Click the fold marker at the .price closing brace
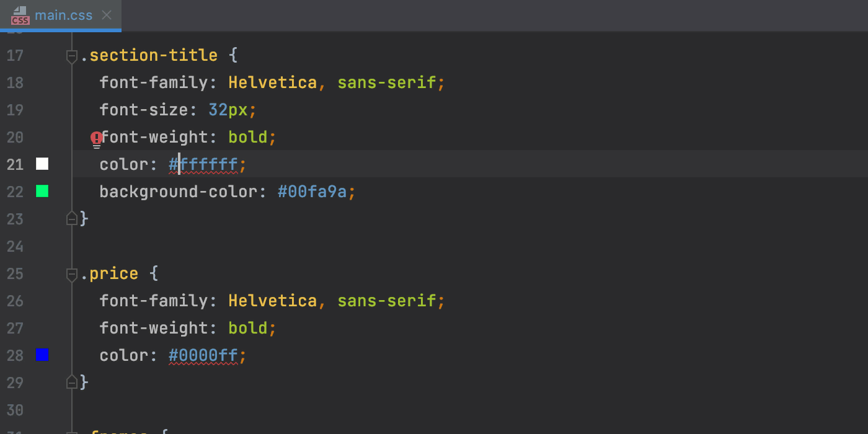Image resolution: width=868 pixels, height=434 pixels. coord(71,381)
